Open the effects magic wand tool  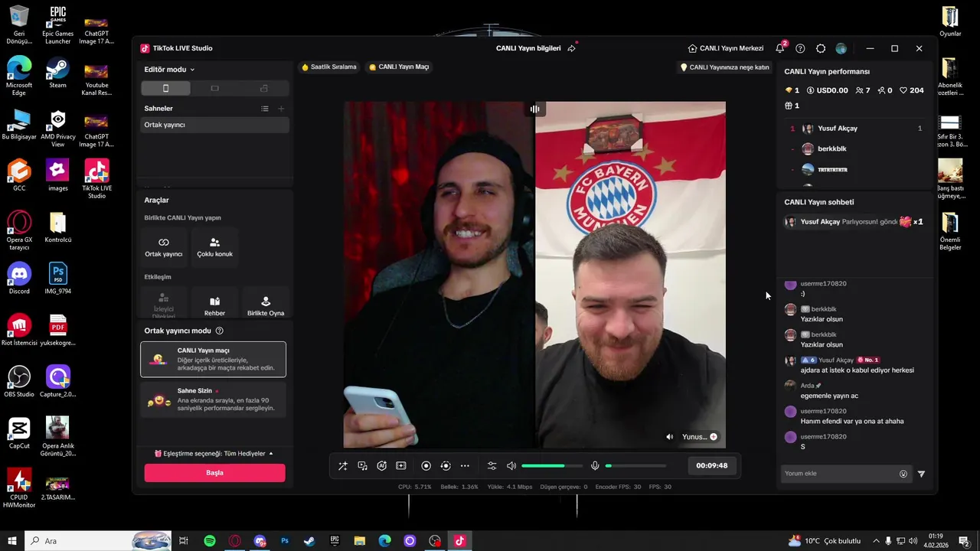tap(342, 466)
